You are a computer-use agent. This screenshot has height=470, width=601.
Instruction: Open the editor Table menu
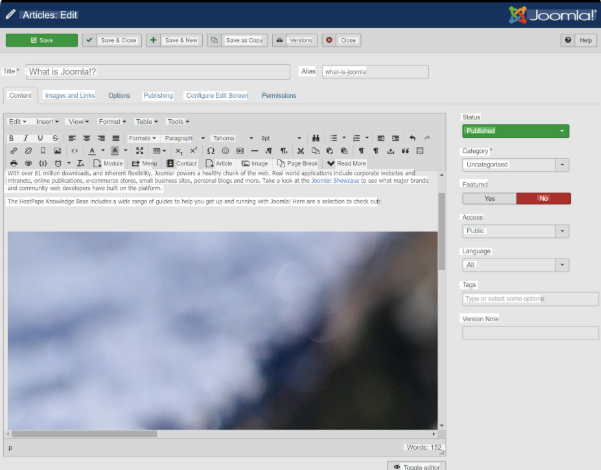tap(147, 122)
